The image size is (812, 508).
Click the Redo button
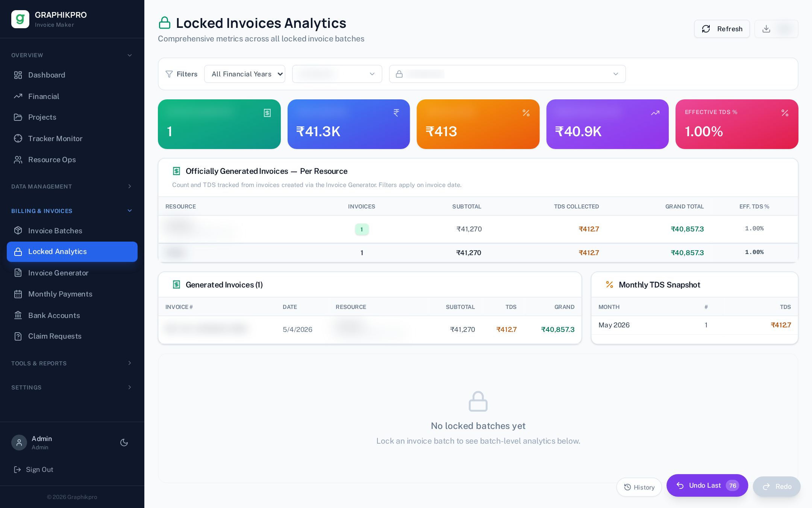click(x=777, y=487)
